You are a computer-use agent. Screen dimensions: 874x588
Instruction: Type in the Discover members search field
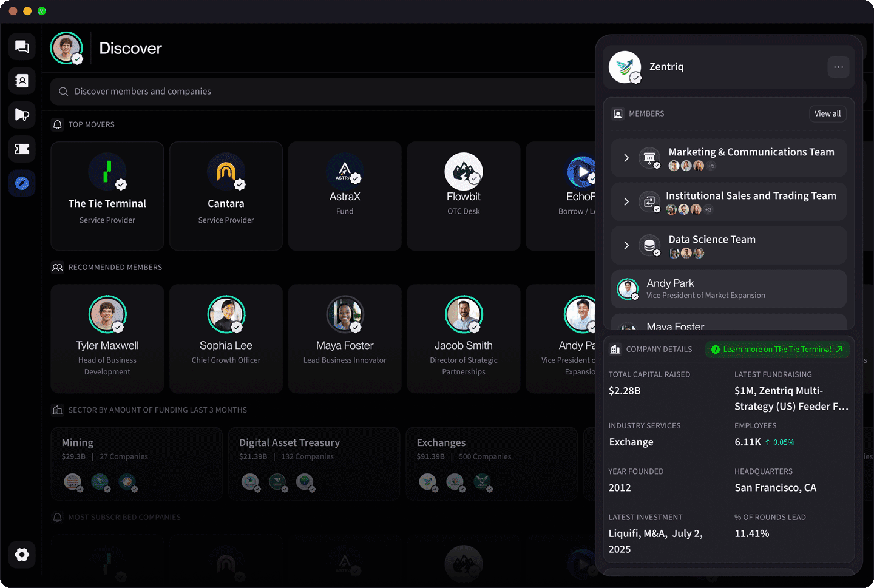click(x=182, y=91)
